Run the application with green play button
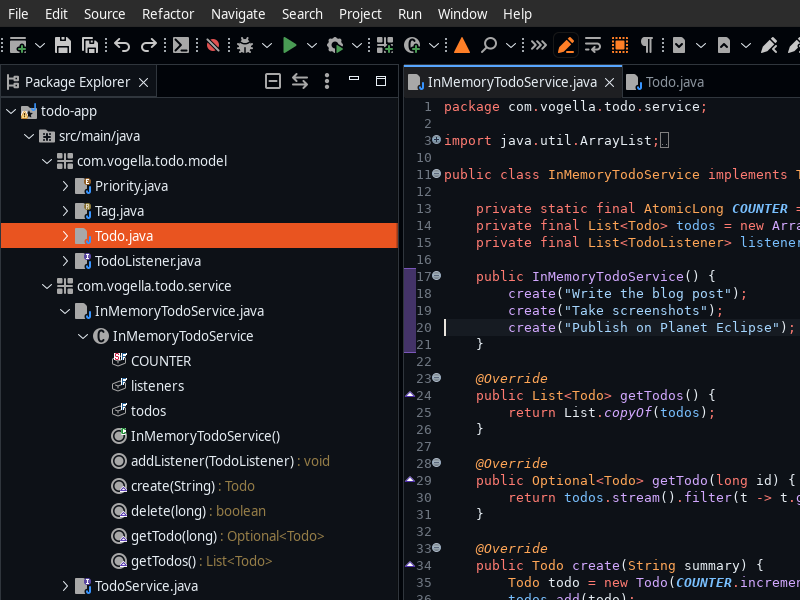This screenshot has height=600, width=800. coord(289,45)
